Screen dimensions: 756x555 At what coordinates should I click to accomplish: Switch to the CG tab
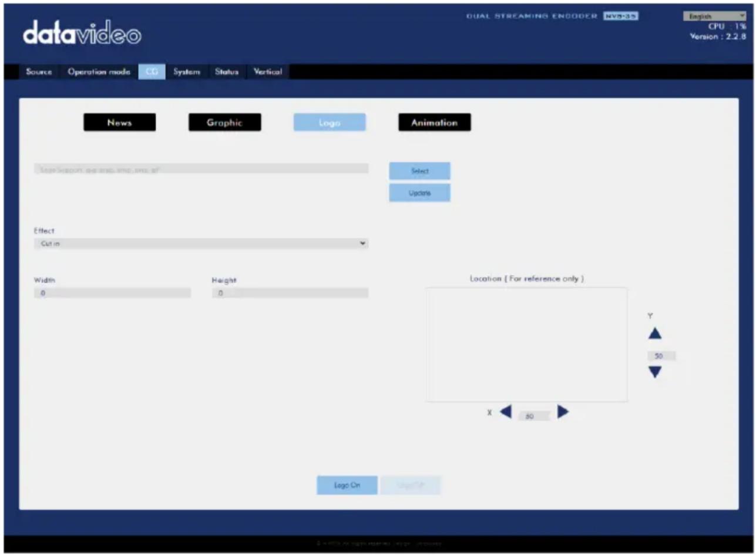(x=152, y=72)
